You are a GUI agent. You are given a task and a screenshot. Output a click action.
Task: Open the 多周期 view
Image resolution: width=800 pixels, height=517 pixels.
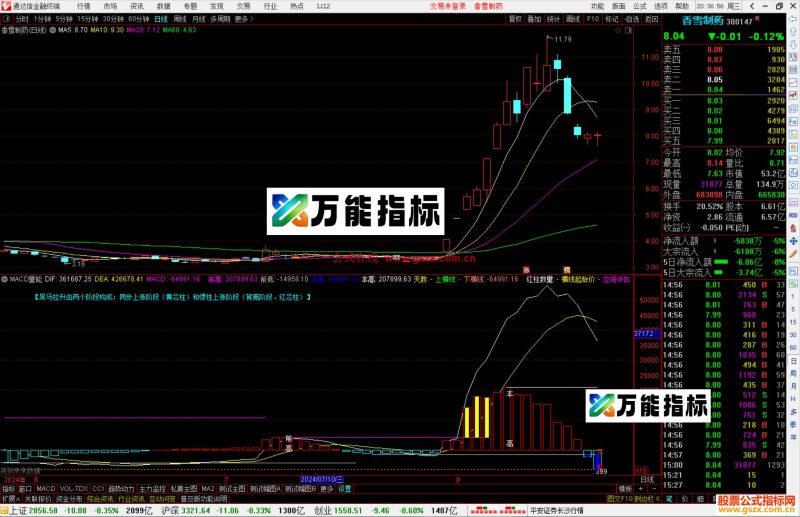(x=220, y=19)
